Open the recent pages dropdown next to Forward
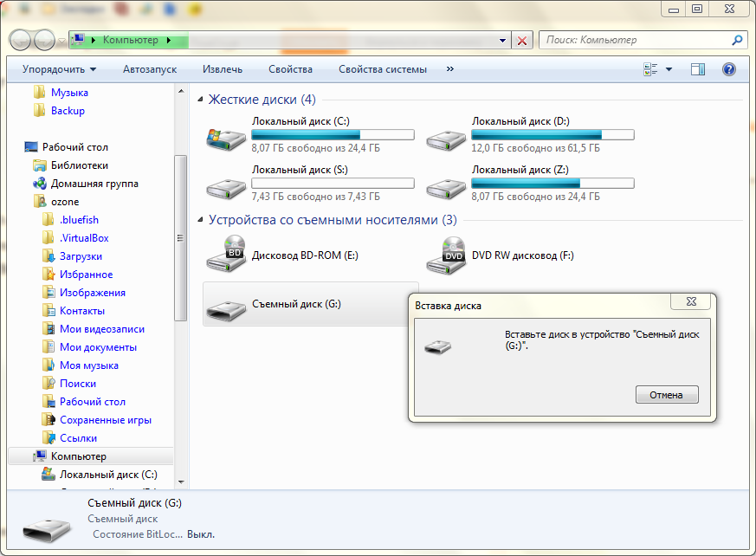The height and width of the screenshot is (556, 756). [x=61, y=41]
